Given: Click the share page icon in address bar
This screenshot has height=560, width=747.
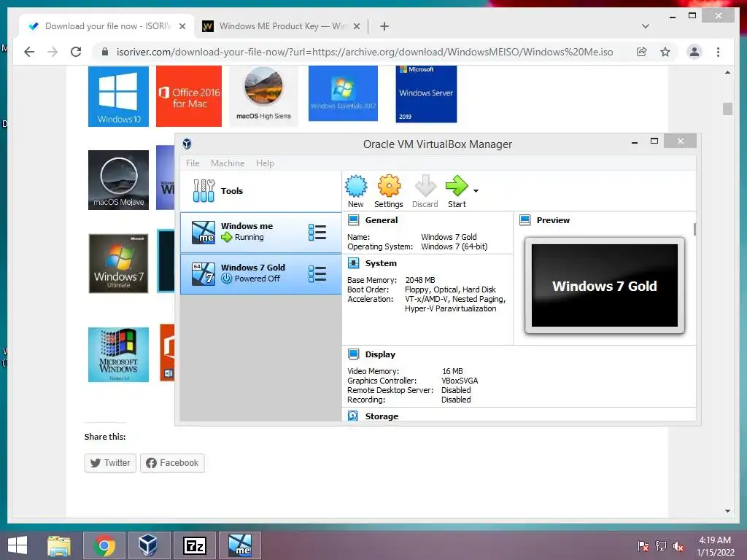Looking at the screenshot, I should pos(642,52).
